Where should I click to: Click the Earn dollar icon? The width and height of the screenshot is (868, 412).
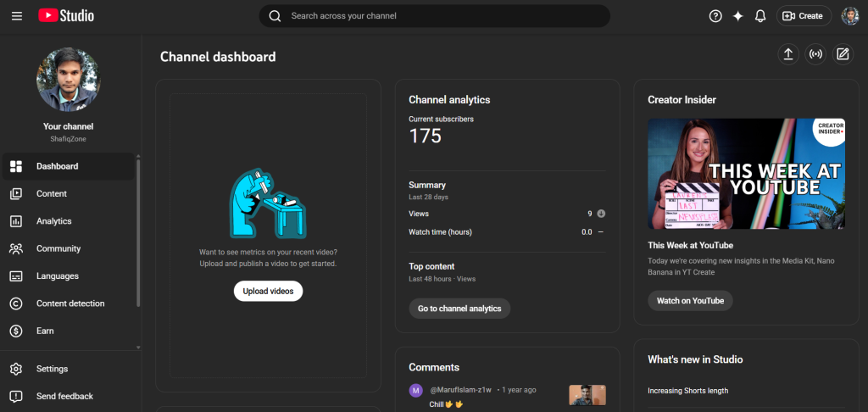(16, 331)
